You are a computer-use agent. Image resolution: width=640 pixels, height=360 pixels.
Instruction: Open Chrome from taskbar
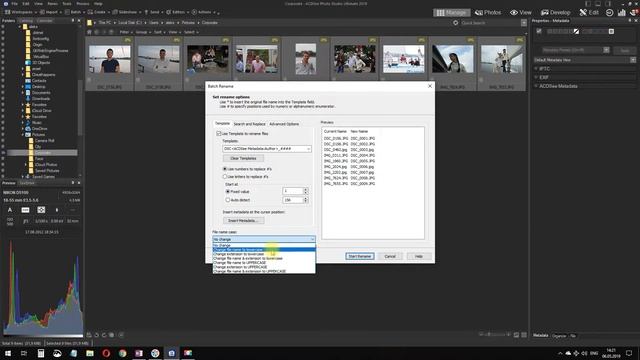(122, 353)
